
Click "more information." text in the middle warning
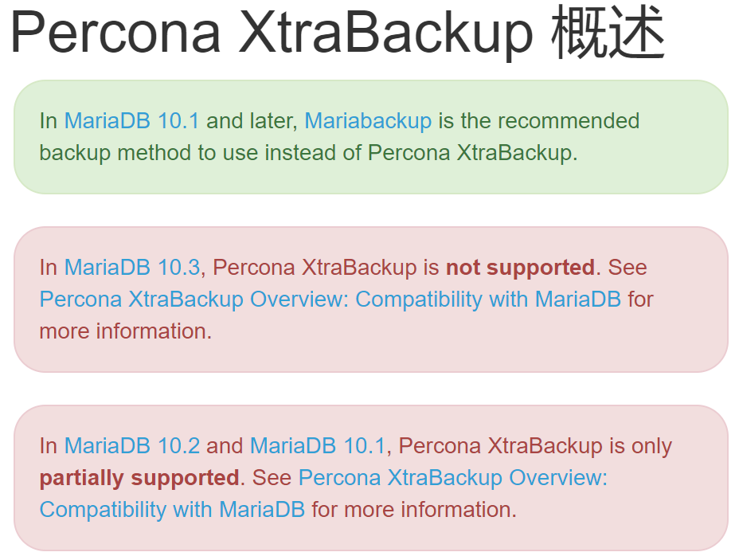pos(125,331)
